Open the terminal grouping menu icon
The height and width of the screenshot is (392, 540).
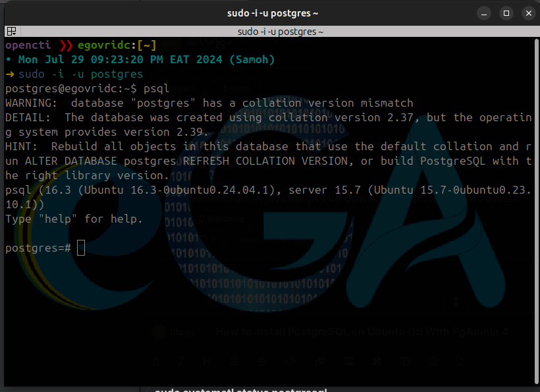tap(11, 31)
